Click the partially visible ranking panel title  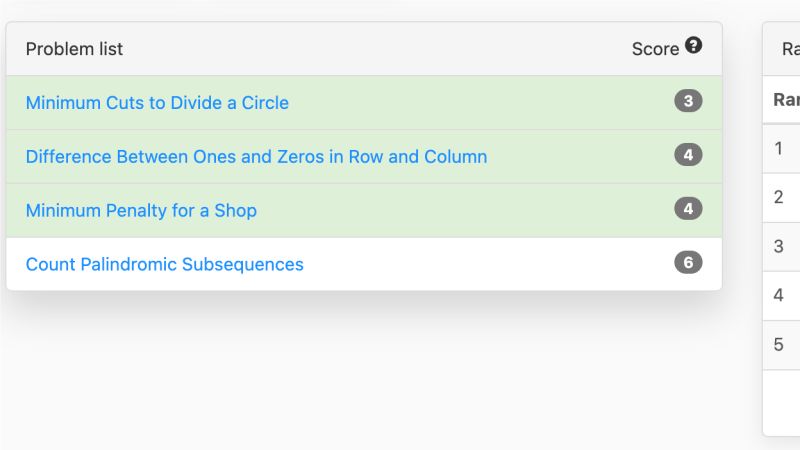point(791,49)
